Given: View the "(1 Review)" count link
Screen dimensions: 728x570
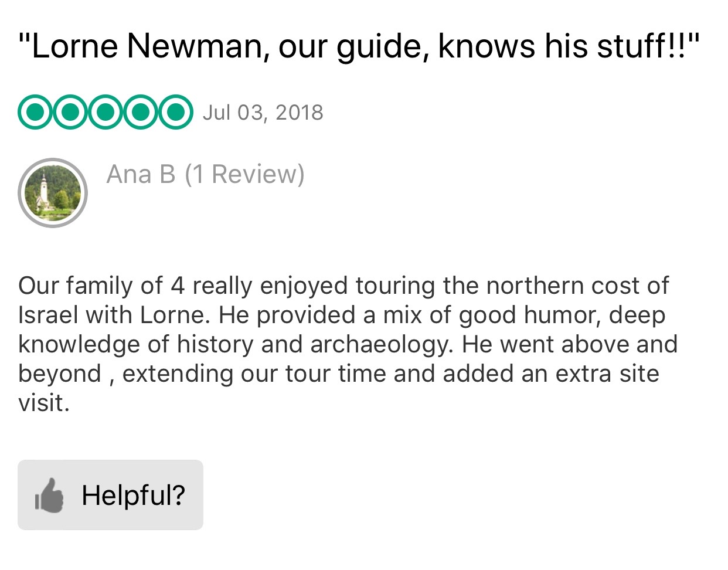Looking at the screenshot, I should (x=244, y=174).
